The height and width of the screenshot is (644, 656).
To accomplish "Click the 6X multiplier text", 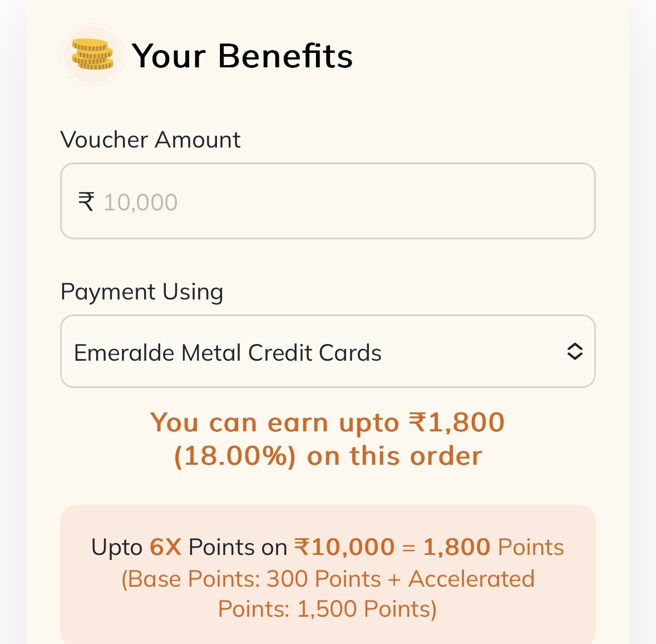I will (165, 547).
